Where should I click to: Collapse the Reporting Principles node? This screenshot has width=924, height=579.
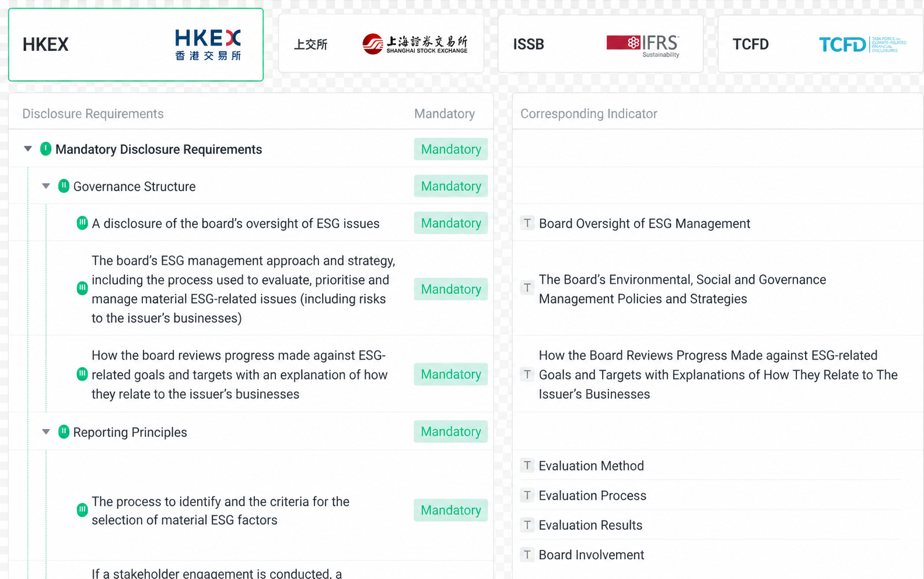click(x=45, y=432)
